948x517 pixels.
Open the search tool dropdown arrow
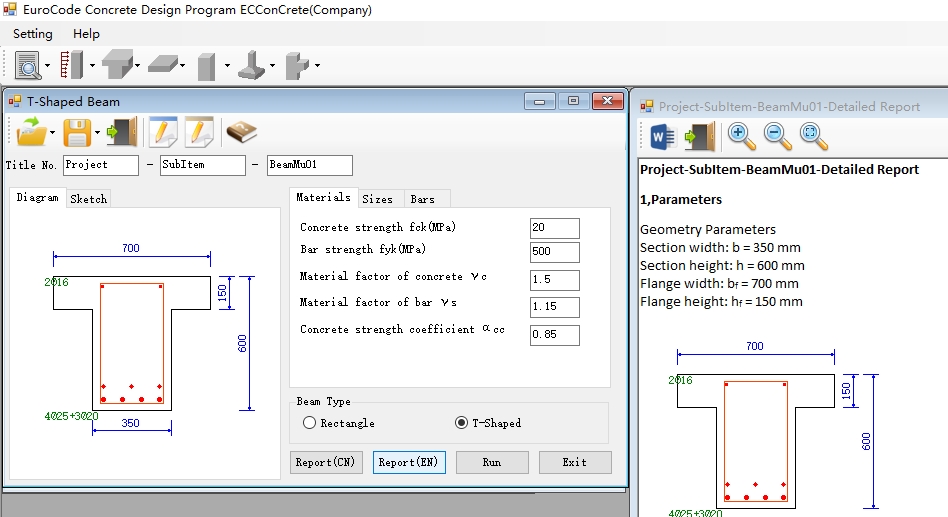tap(48, 65)
